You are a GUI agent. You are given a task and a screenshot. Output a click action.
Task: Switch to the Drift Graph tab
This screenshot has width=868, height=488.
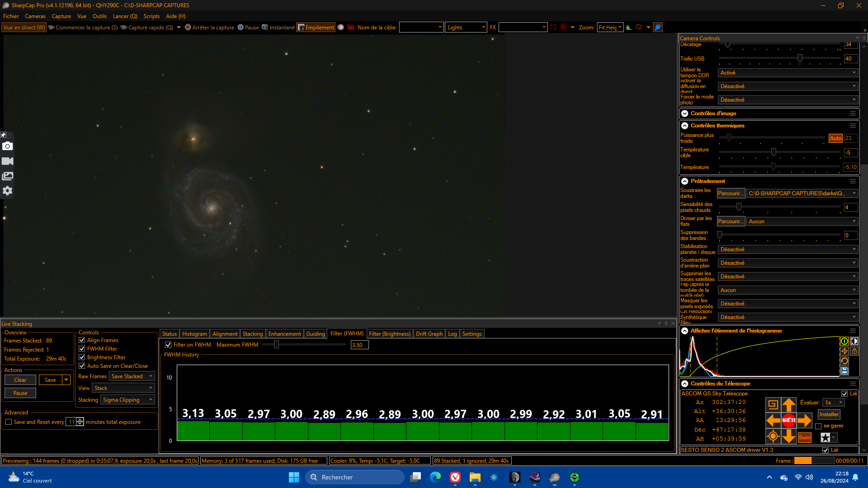pos(429,334)
